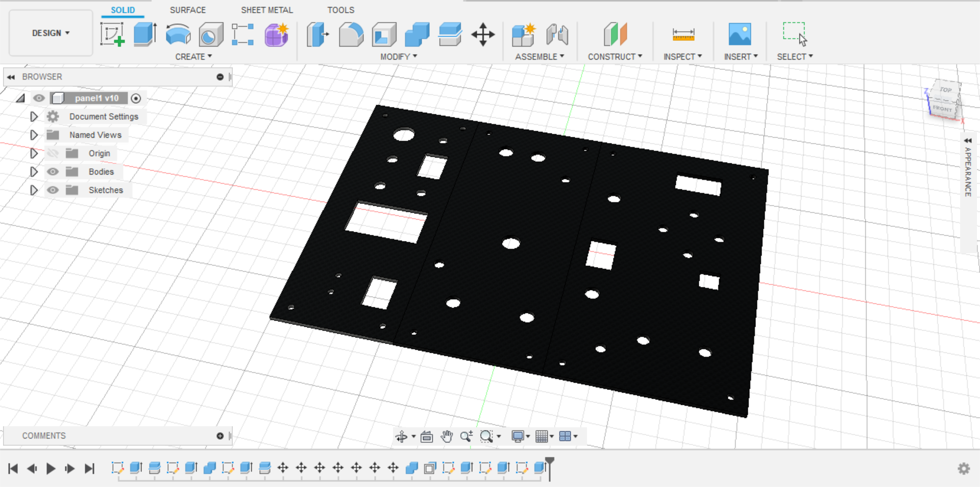Open the CREATE dropdown menu
Viewport: 980px width, 487px height.
pos(193,57)
